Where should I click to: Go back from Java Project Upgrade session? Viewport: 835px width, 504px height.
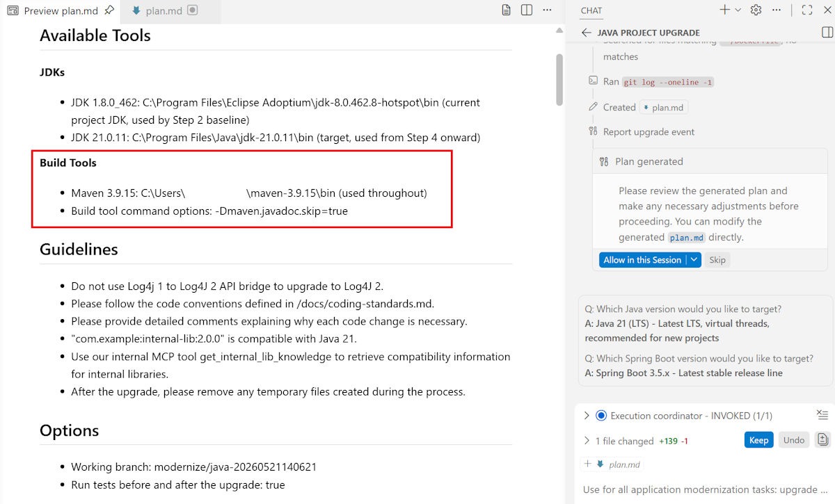coord(587,33)
